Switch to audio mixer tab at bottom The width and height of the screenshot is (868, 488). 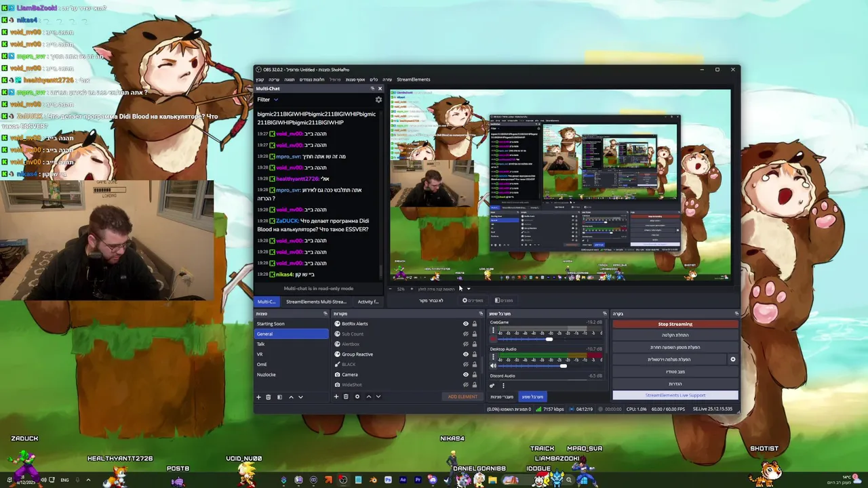tap(533, 396)
